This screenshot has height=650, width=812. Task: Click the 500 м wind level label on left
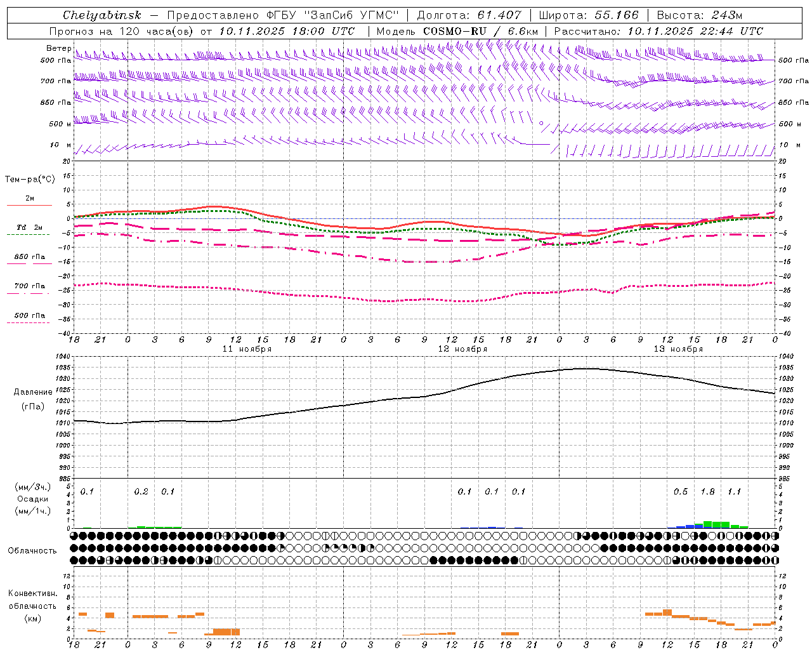tap(60, 124)
